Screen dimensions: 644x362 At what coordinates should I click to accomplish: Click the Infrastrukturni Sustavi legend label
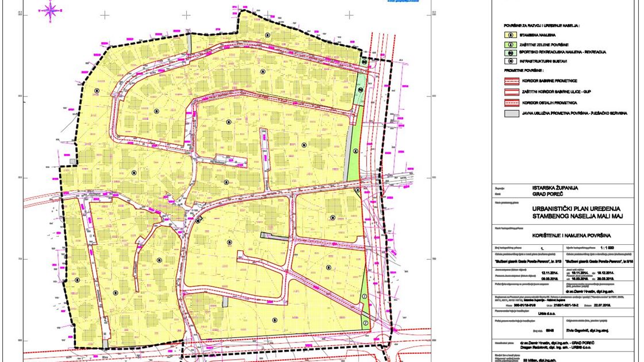click(544, 60)
